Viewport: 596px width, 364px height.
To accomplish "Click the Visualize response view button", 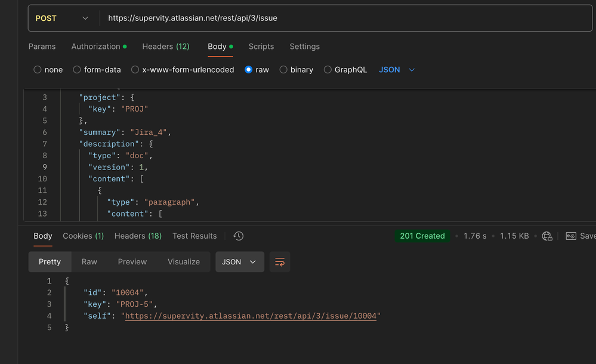I will tap(184, 262).
